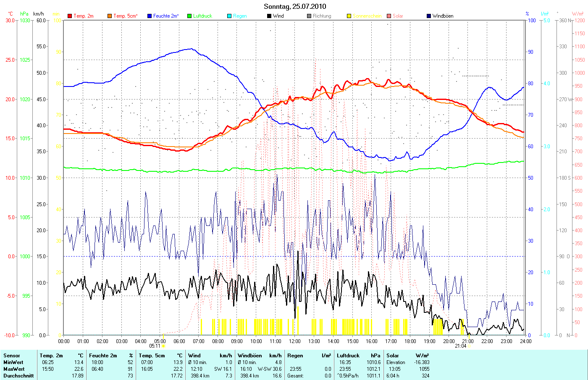This screenshot has width=588, height=380.
Task: Click the Solar maximum value 1055
Action: click(x=424, y=369)
